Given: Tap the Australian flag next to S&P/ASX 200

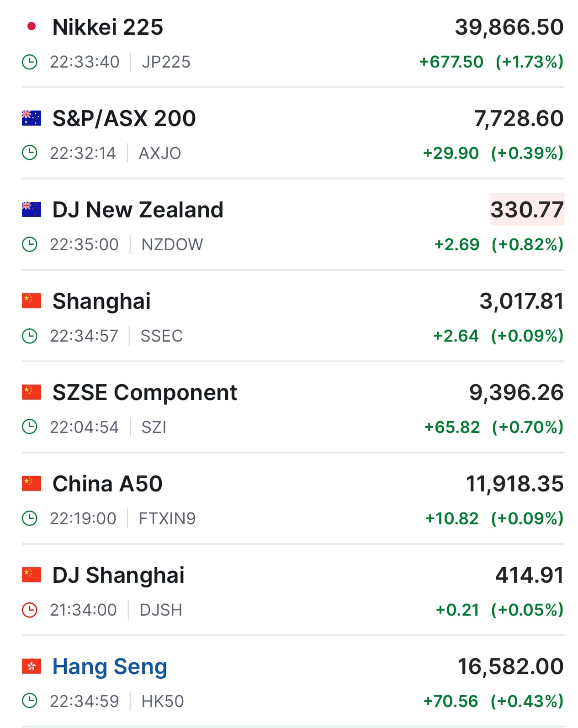Looking at the screenshot, I should pyautogui.click(x=32, y=118).
